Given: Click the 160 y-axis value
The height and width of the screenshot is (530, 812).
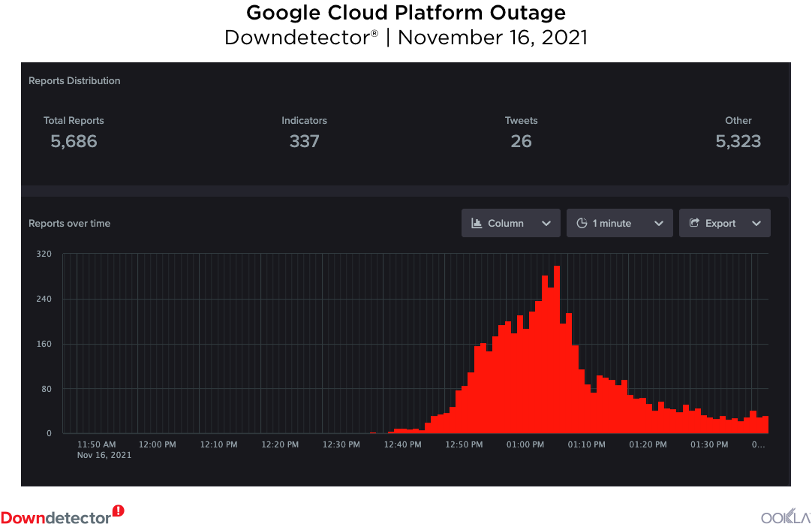Looking at the screenshot, I should [x=44, y=344].
